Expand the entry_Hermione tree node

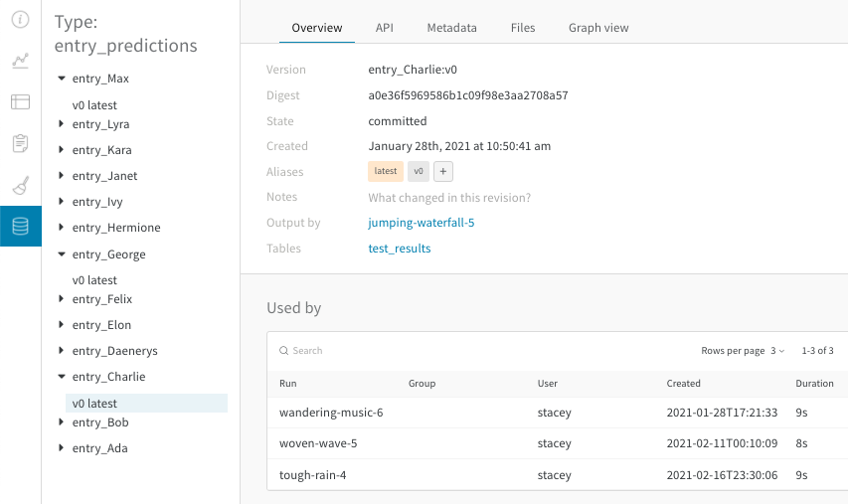(x=61, y=227)
